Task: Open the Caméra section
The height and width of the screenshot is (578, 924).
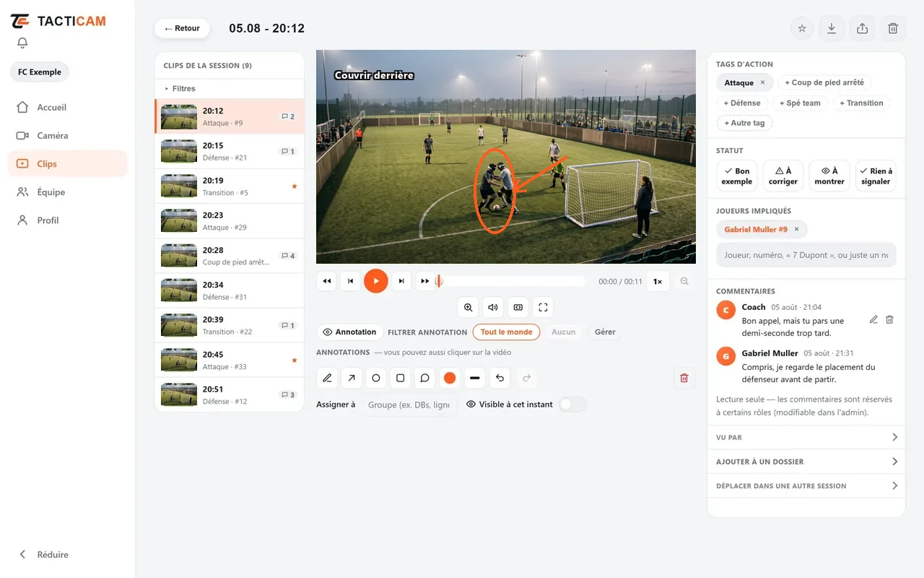Action: pyautogui.click(x=68, y=136)
